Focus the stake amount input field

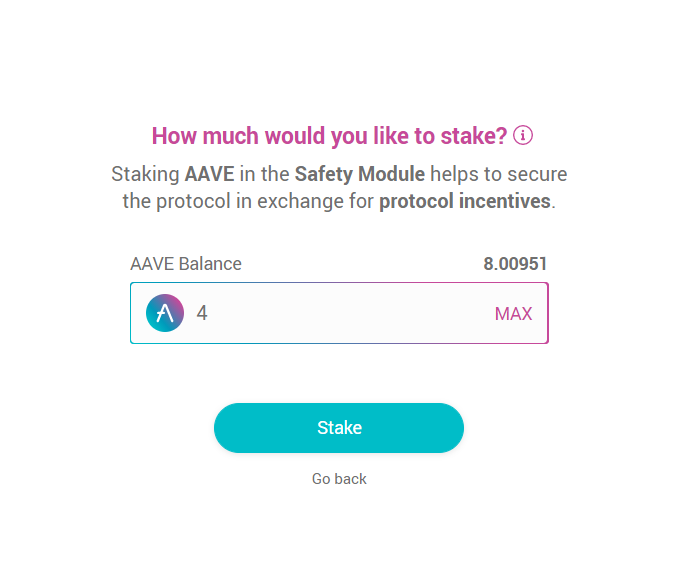[x=340, y=313]
